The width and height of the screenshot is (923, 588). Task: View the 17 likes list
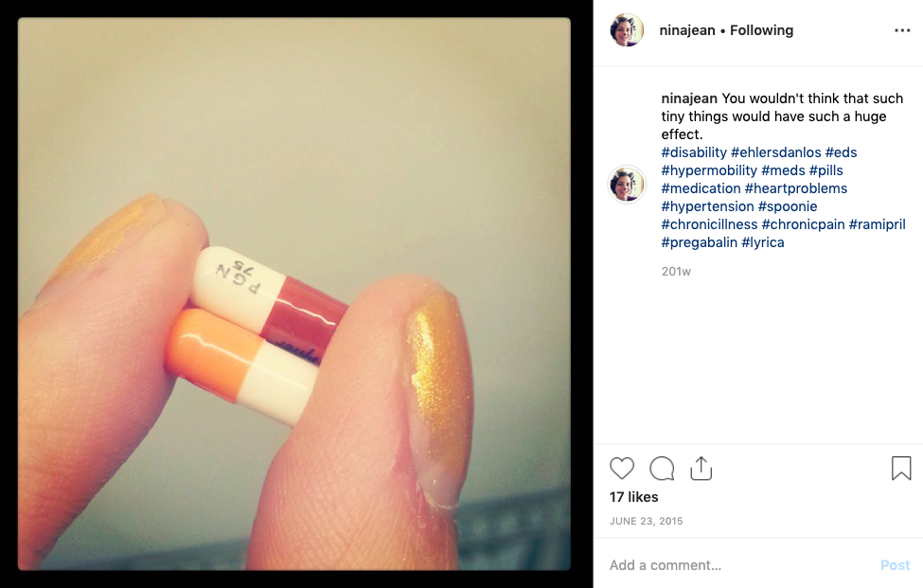click(634, 497)
